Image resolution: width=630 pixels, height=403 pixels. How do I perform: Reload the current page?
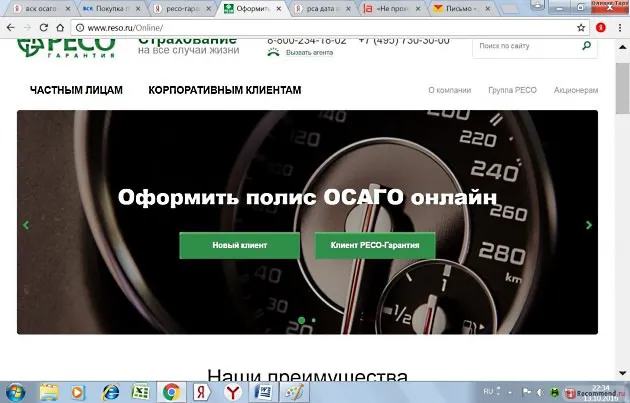click(x=44, y=28)
